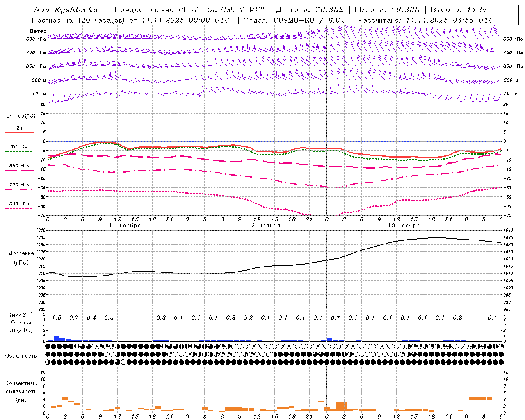Click the (мм/1ч.) precipitation unit label
The width and height of the screenshot is (525, 420).
(x=21, y=330)
